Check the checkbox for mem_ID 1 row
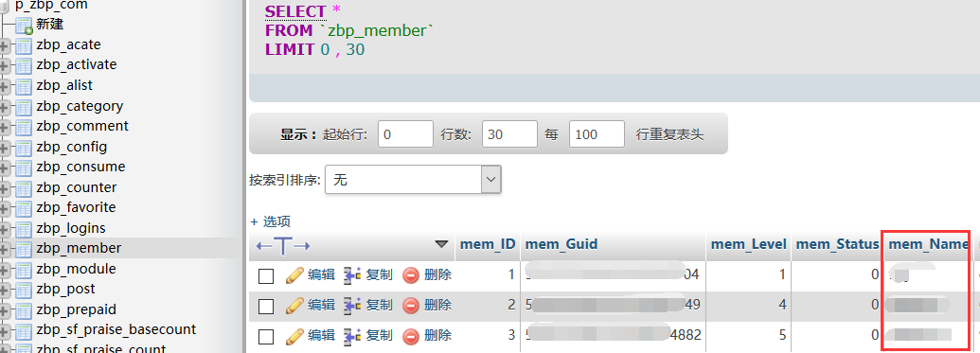 coord(266,275)
